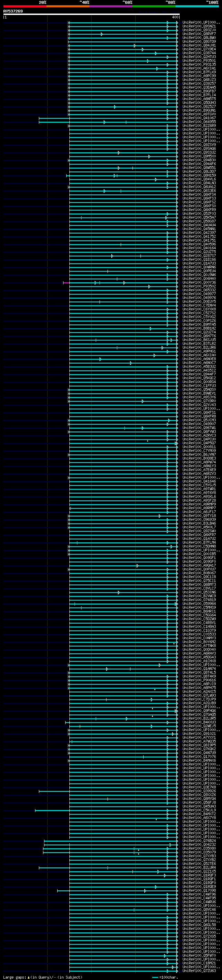Click UniRef100_O82527 hit label
The height and width of the screenshot is (980, 222).
click(x=199, y=106)
